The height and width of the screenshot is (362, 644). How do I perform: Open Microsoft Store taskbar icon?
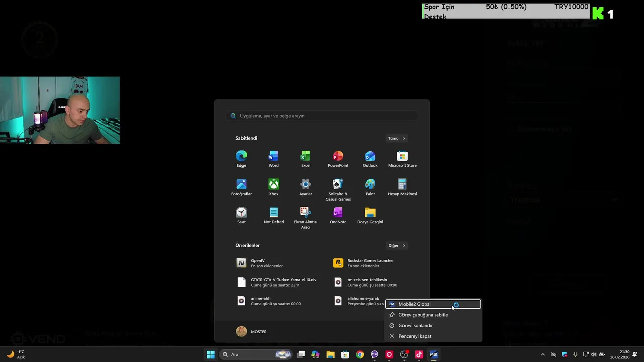pos(345,354)
